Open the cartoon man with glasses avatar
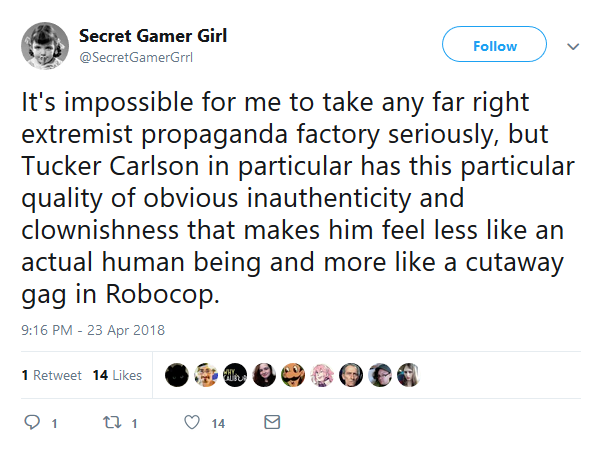Image resolution: width=597 pixels, height=454 pixels. click(x=206, y=375)
